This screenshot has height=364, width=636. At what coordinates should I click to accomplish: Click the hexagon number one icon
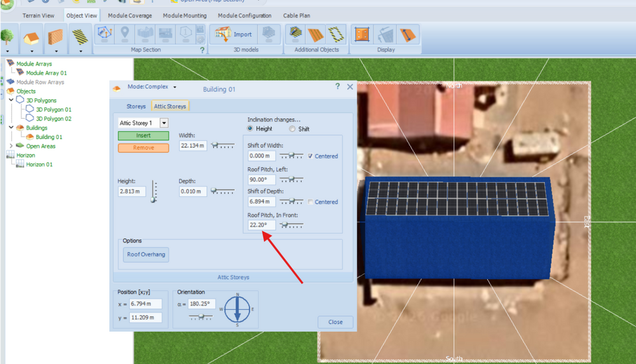186,33
